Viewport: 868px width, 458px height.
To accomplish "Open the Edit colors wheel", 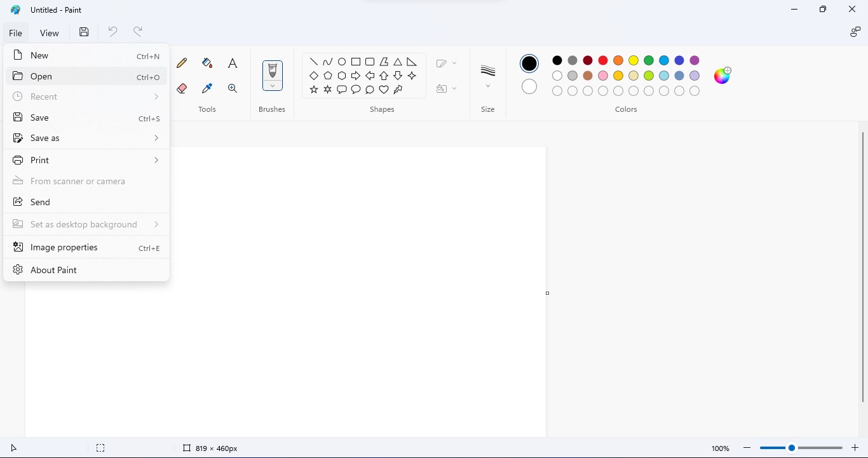I will pyautogui.click(x=722, y=76).
